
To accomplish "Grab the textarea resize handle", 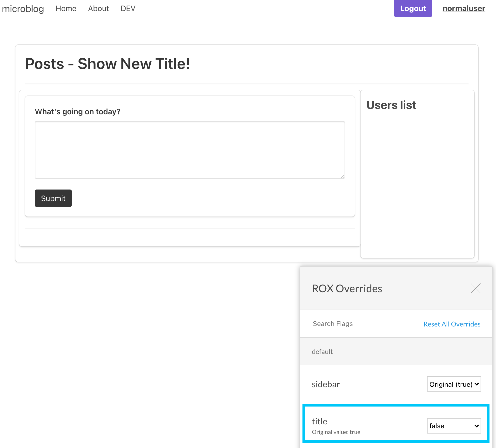I will (x=342, y=176).
